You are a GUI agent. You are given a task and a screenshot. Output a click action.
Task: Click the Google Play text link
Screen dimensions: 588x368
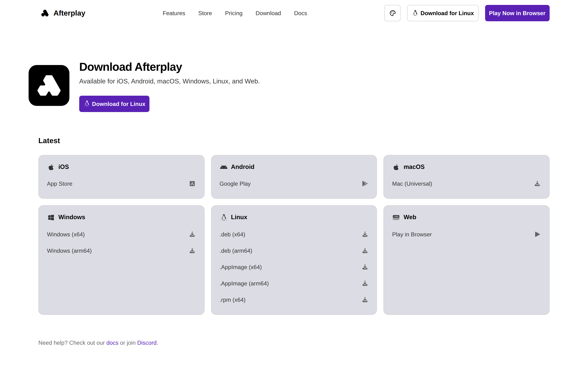(235, 184)
